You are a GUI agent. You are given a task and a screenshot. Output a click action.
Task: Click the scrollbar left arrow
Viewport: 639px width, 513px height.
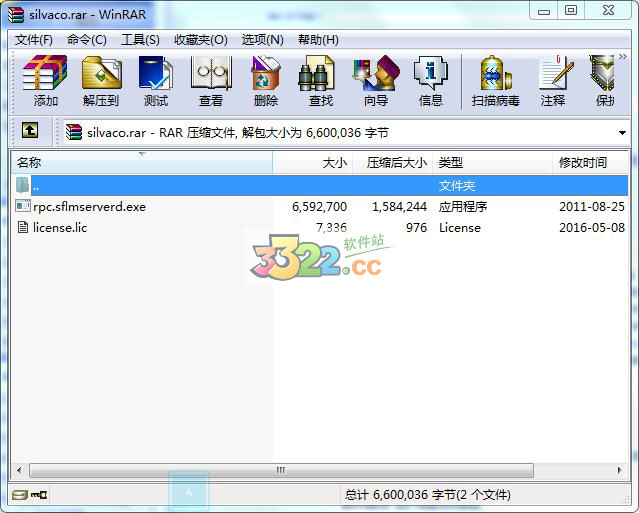pyautogui.click(x=20, y=470)
